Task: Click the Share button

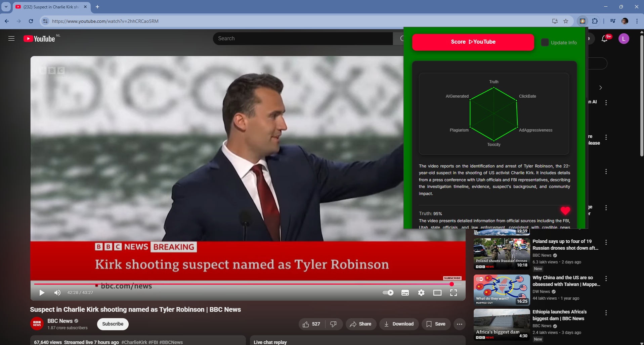Action: [x=361, y=324]
